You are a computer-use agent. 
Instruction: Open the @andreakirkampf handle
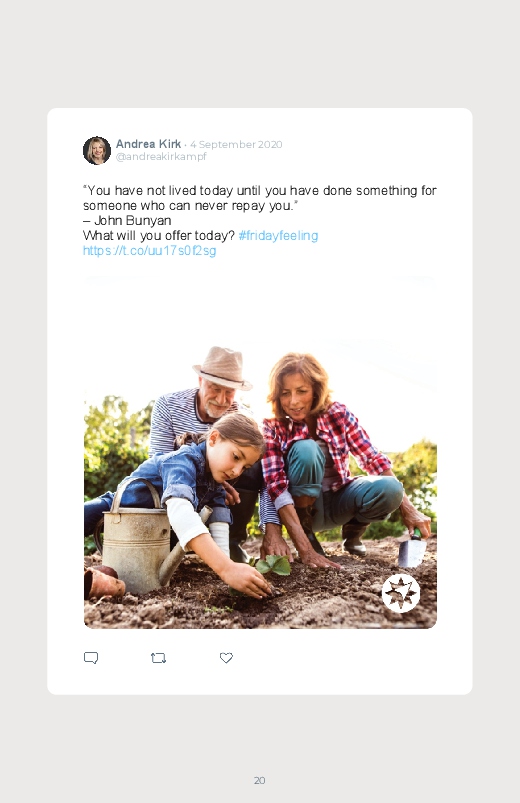(x=161, y=157)
